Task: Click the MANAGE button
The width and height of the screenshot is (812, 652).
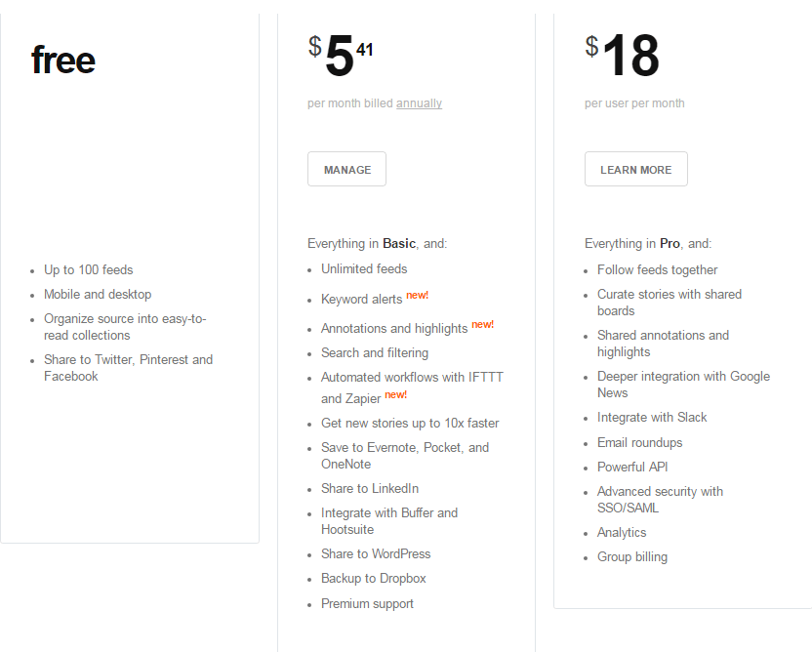Action: pyautogui.click(x=346, y=168)
